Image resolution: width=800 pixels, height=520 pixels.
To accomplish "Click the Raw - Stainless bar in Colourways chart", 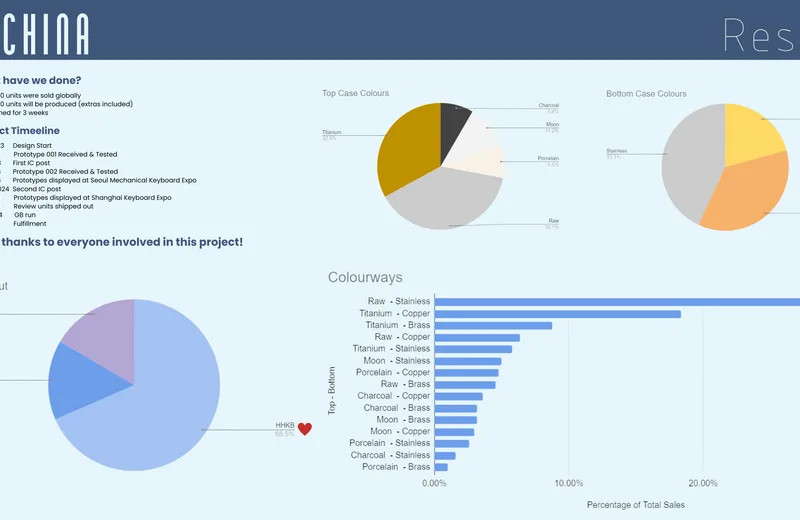I will 617,302.
